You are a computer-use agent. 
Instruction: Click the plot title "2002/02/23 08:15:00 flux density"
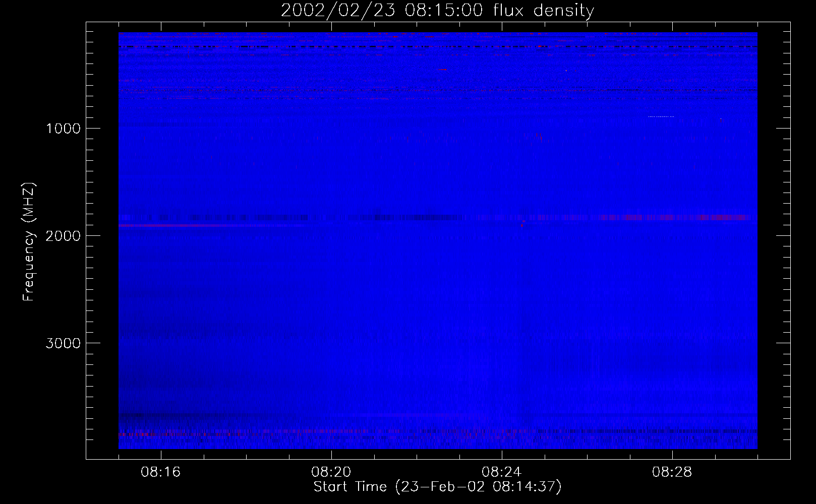(x=437, y=10)
